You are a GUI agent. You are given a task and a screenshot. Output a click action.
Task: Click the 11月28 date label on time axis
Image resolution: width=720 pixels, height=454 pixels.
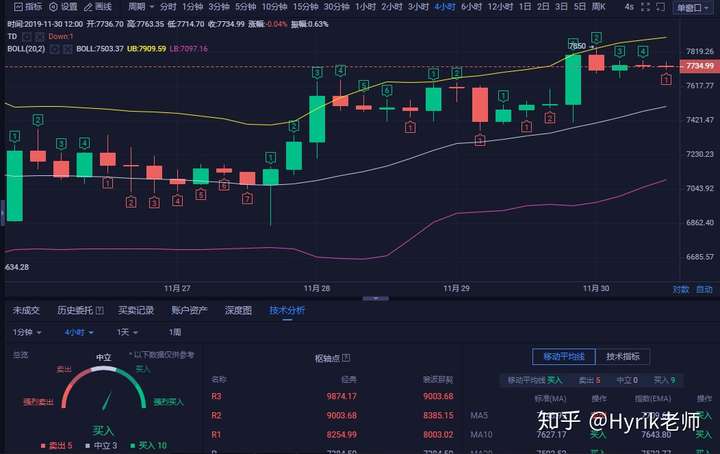click(317, 288)
